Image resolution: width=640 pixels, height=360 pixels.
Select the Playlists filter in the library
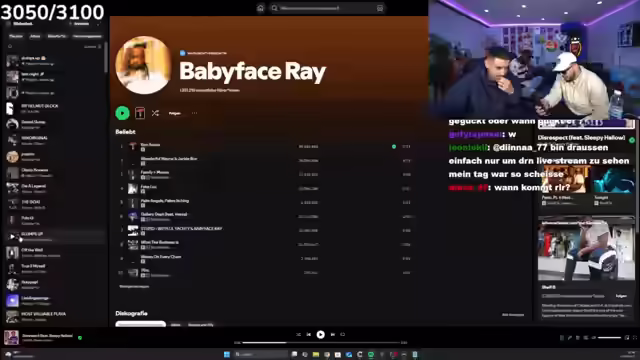click(x=16, y=36)
